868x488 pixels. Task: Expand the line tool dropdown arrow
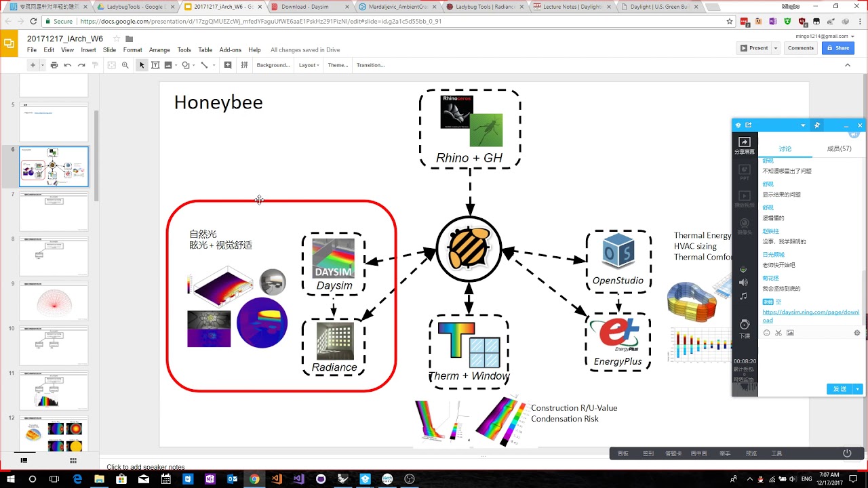[x=213, y=65]
